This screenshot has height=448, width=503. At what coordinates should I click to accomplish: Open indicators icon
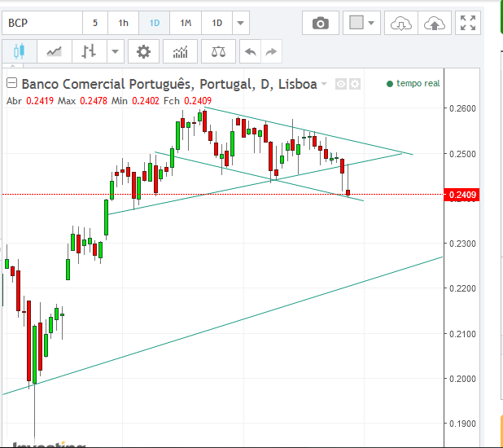coord(180,51)
